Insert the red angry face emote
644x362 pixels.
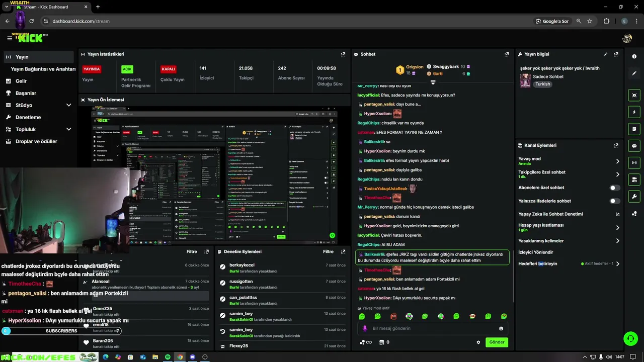pyautogui.click(x=393, y=316)
